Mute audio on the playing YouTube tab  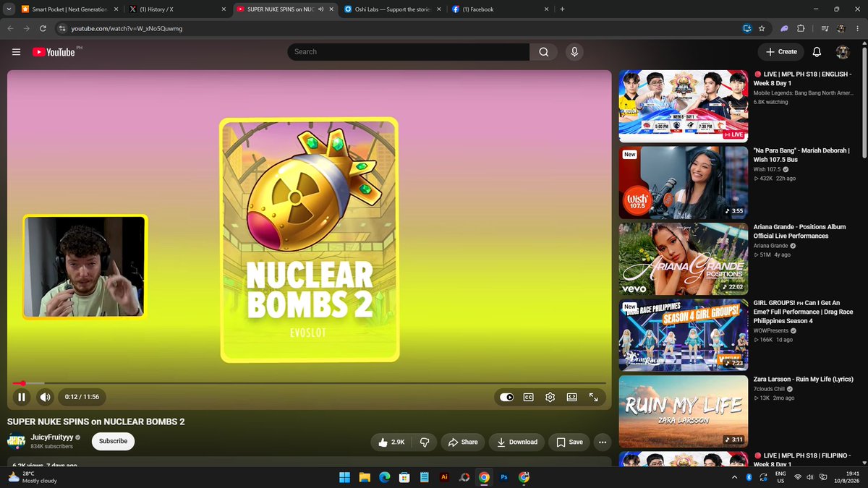[320, 9]
